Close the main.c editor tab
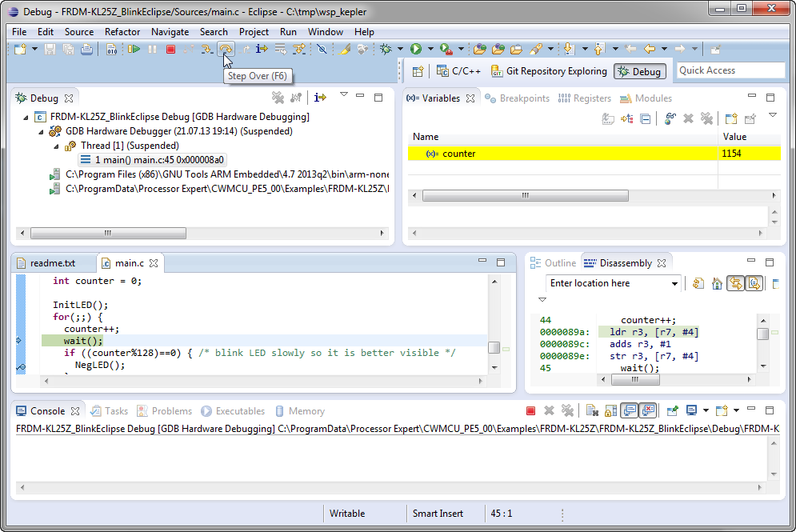Viewport: 796px width, 532px height. (x=154, y=263)
